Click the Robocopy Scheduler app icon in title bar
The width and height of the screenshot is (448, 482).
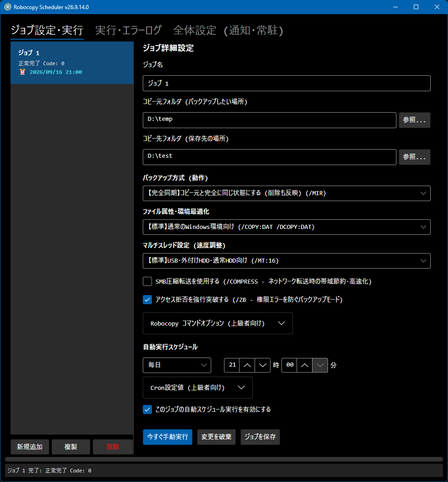point(7,7)
